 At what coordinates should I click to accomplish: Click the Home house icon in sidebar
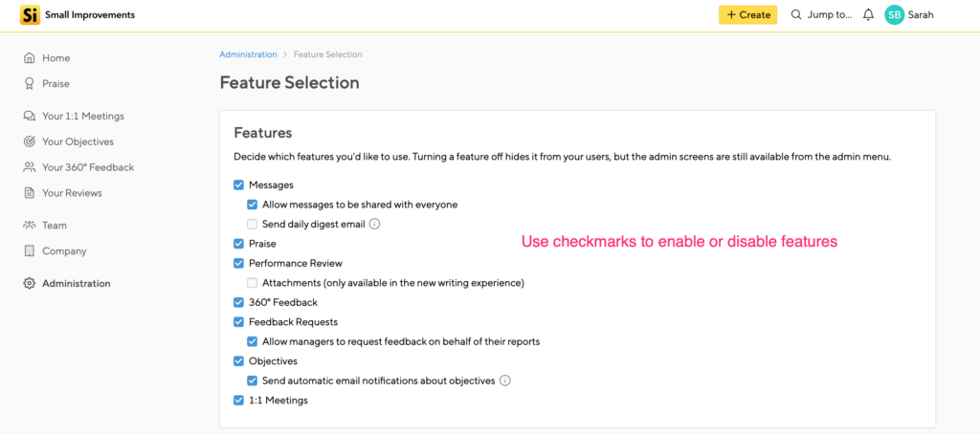click(x=29, y=58)
